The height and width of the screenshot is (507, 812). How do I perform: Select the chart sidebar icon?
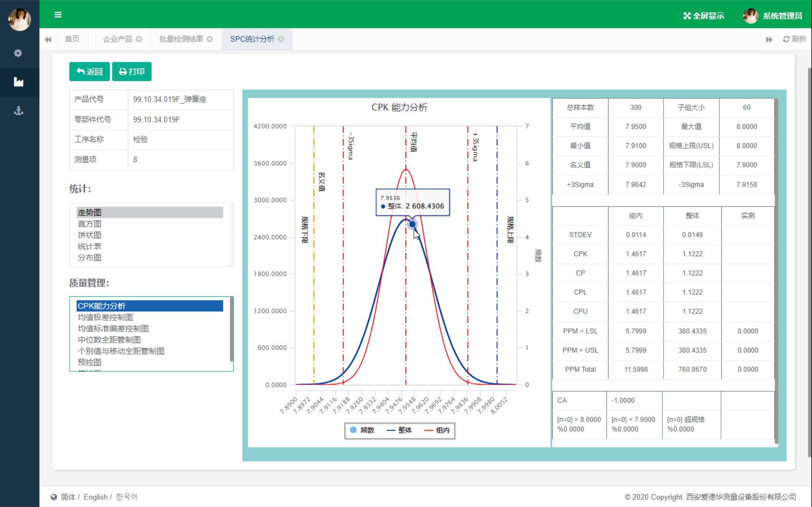[x=18, y=82]
